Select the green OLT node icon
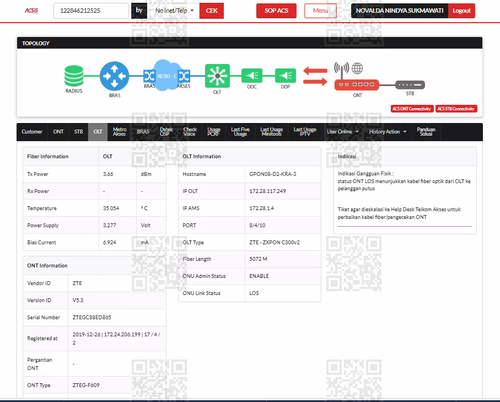Viewport: 500px width, 402px height. 217,76
